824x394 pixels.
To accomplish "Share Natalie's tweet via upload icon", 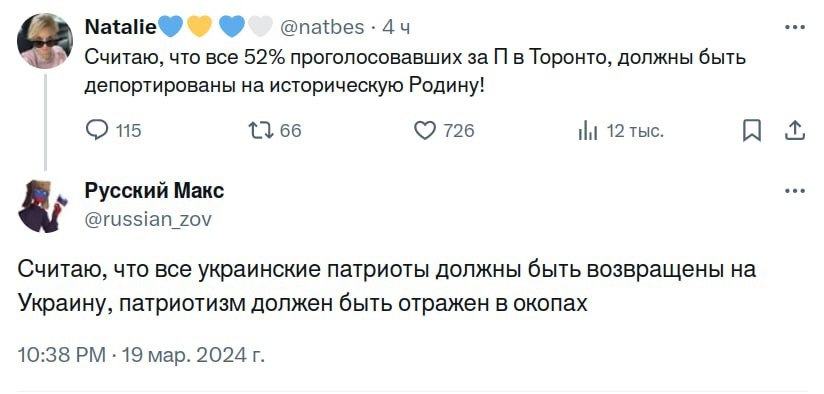I will coord(795,131).
